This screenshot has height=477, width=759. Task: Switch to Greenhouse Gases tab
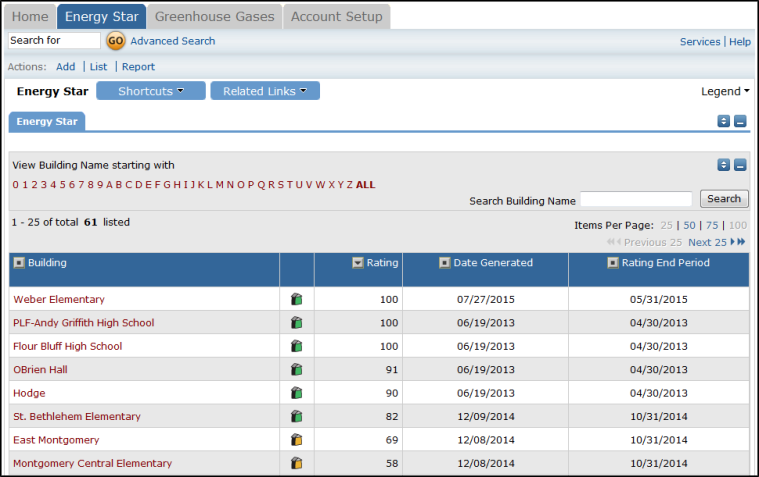click(214, 16)
